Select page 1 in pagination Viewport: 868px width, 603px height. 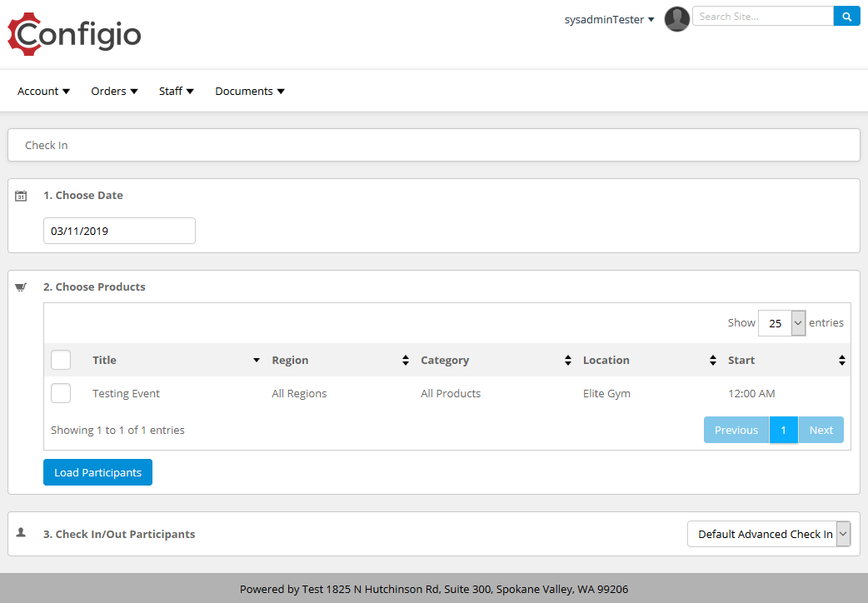[x=783, y=430]
